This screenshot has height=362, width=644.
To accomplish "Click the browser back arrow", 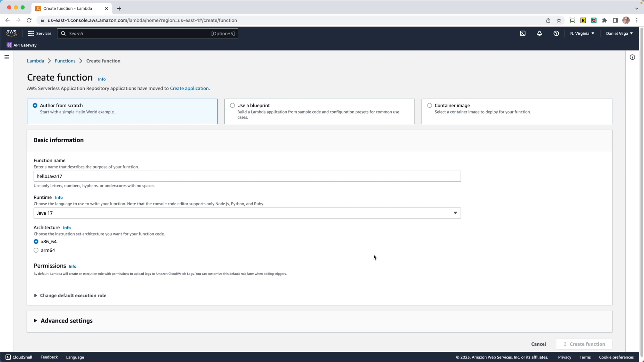I will (x=7, y=20).
